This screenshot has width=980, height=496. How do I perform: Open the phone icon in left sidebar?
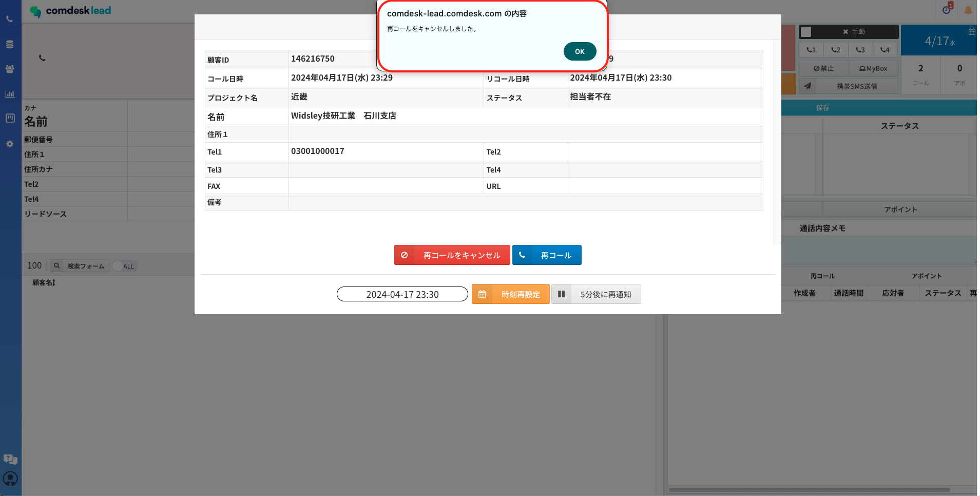(x=10, y=19)
